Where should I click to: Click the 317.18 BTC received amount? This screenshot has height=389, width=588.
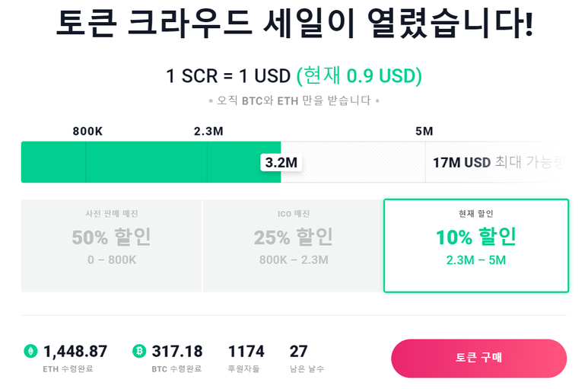point(177,352)
